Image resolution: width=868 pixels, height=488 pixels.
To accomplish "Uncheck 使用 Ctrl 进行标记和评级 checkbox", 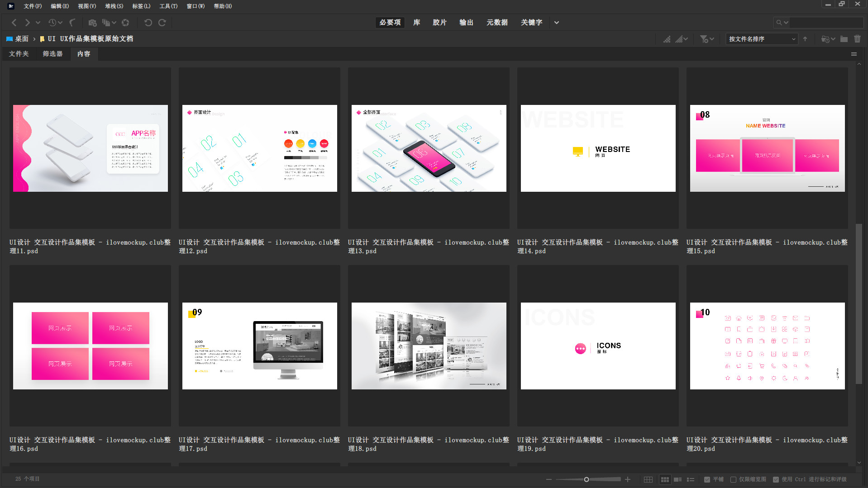I will pyautogui.click(x=776, y=479).
